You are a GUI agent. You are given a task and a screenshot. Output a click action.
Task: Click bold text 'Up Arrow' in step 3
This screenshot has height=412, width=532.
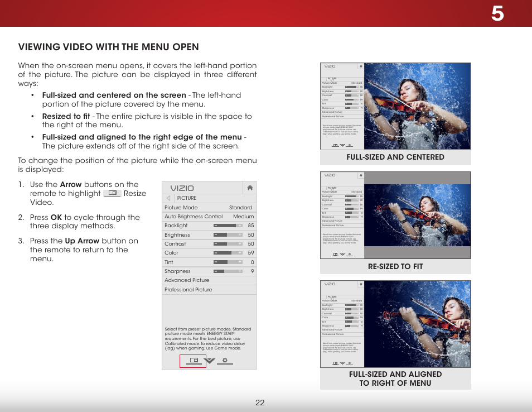pyautogui.click(x=82, y=241)
